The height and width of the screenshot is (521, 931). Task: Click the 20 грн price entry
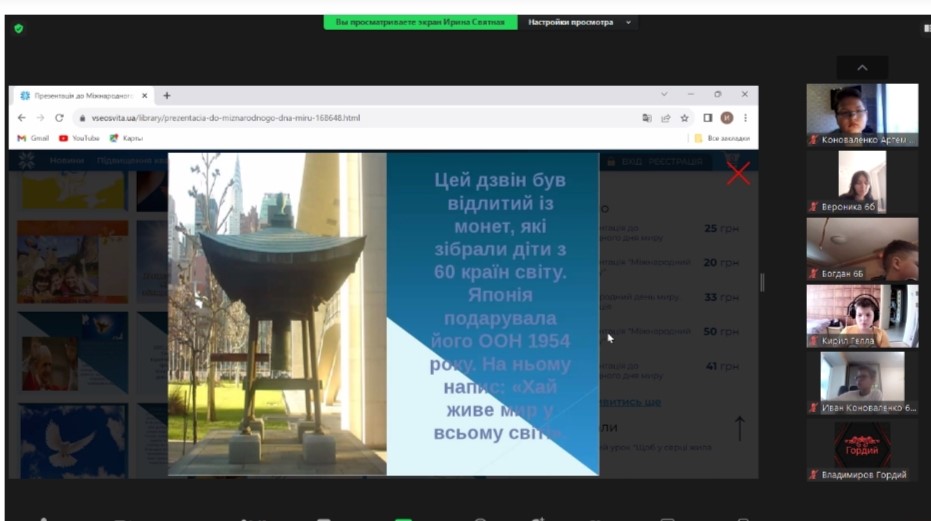pos(721,263)
